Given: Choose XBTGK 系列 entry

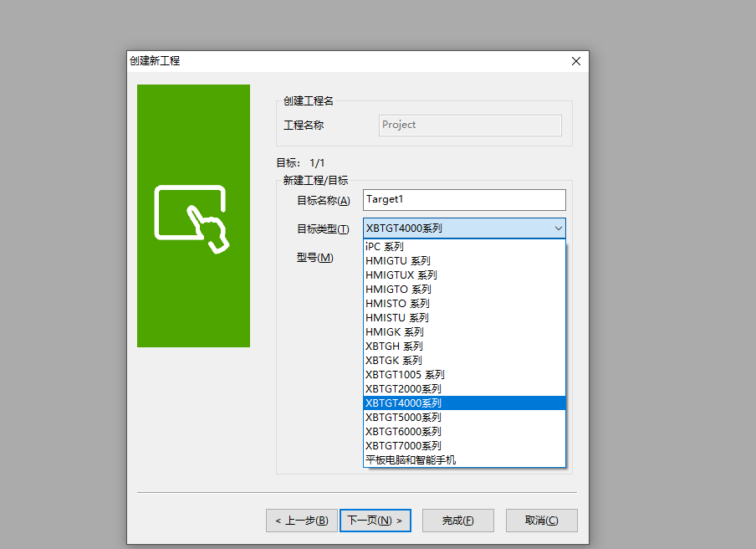Looking at the screenshot, I should (x=464, y=361).
